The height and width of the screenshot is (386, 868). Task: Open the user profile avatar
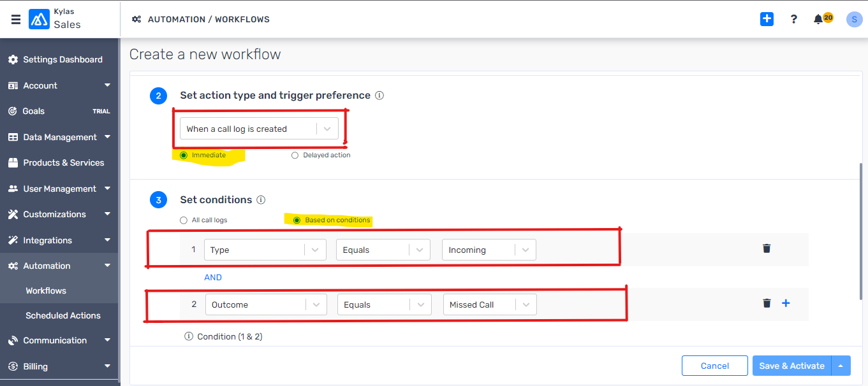coord(854,19)
